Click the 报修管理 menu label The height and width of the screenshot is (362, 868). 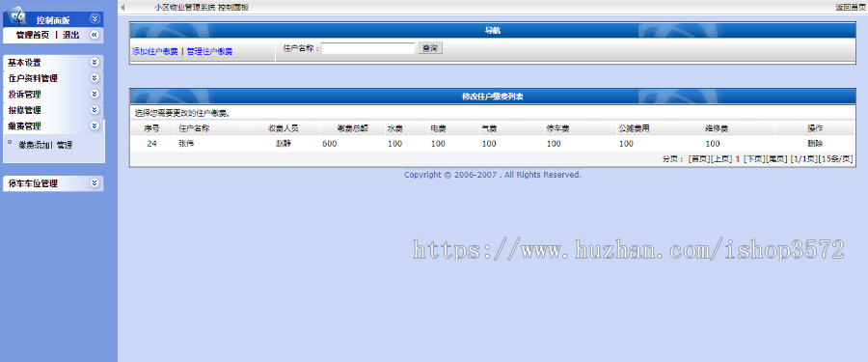click(x=24, y=110)
